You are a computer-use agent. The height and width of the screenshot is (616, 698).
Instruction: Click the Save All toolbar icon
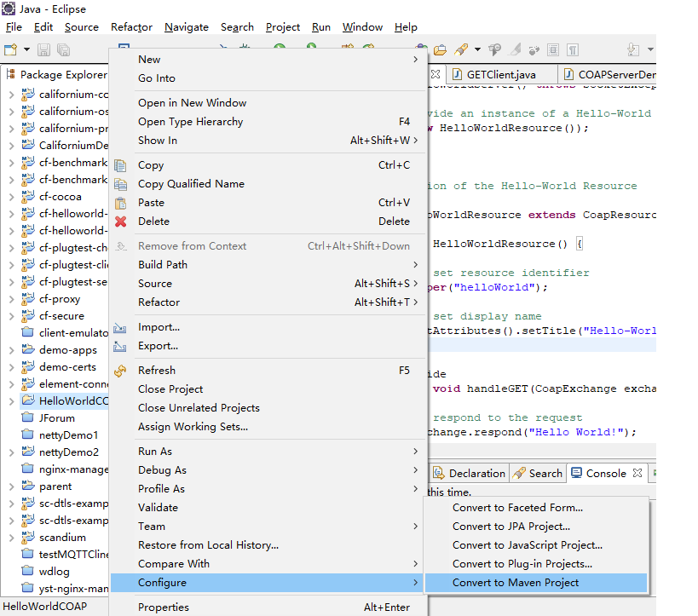point(63,50)
